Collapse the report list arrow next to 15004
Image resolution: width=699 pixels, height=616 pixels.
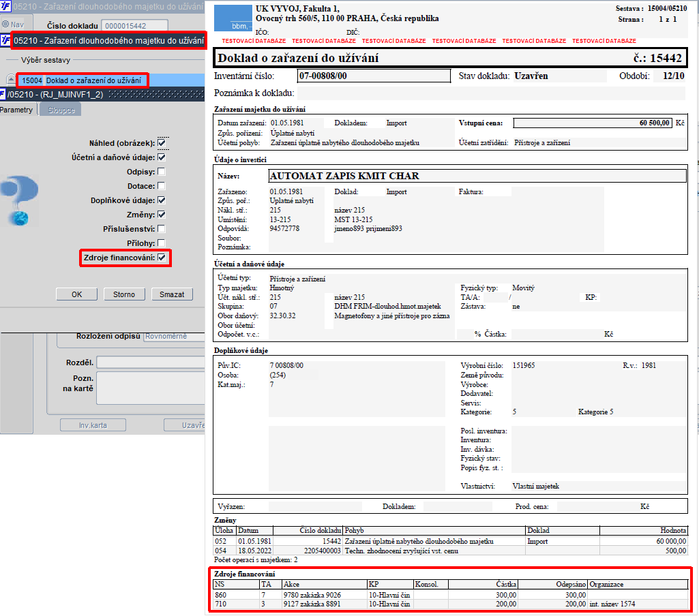[11, 80]
